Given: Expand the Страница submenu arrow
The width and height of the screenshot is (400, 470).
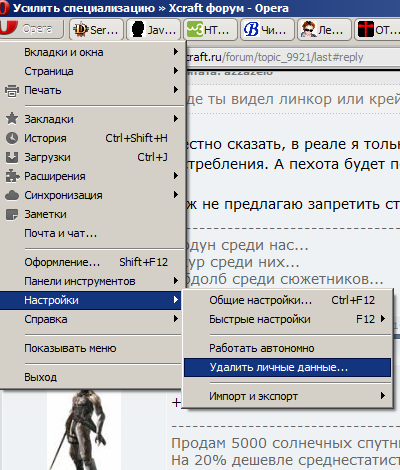Looking at the screenshot, I should pos(176,71).
